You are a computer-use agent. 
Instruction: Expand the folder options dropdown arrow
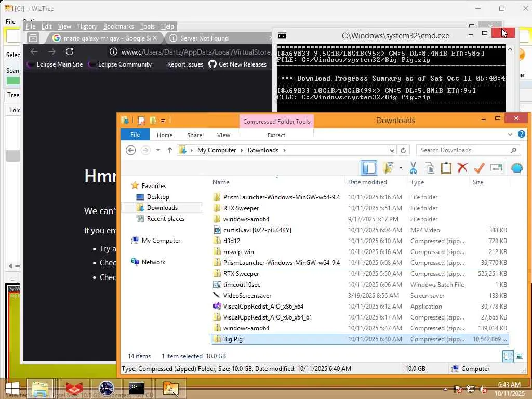point(401,168)
